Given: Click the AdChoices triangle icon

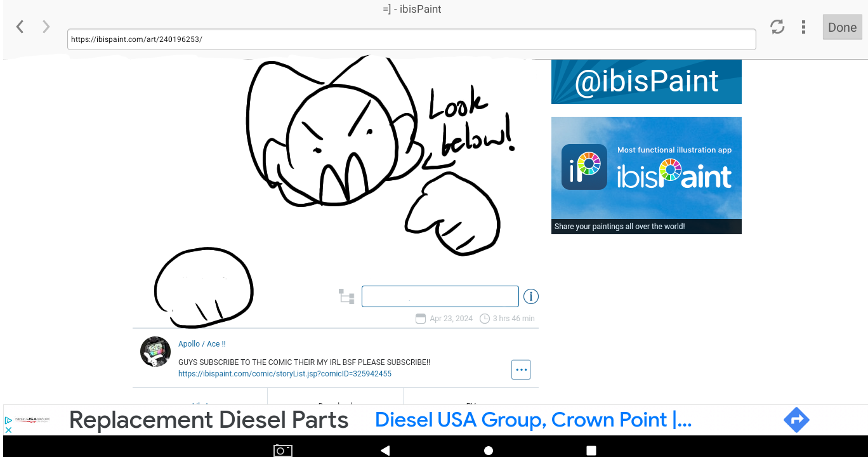Looking at the screenshot, I should 8,420.
